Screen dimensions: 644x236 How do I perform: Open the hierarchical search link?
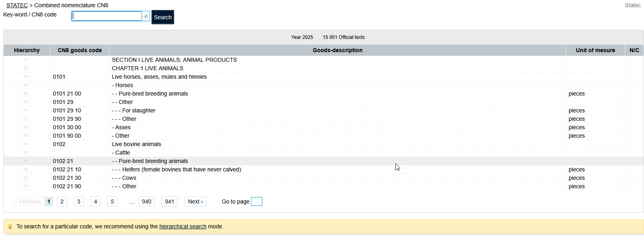coord(182,226)
